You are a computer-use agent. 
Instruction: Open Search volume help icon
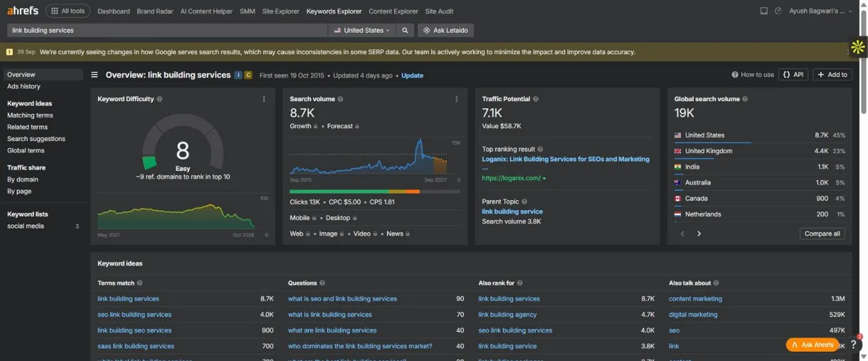[x=340, y=99]
